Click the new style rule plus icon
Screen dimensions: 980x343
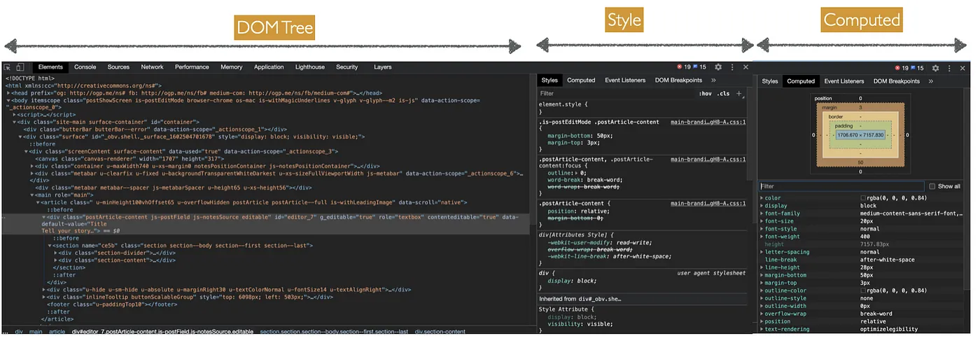click(x=739, y=93)
